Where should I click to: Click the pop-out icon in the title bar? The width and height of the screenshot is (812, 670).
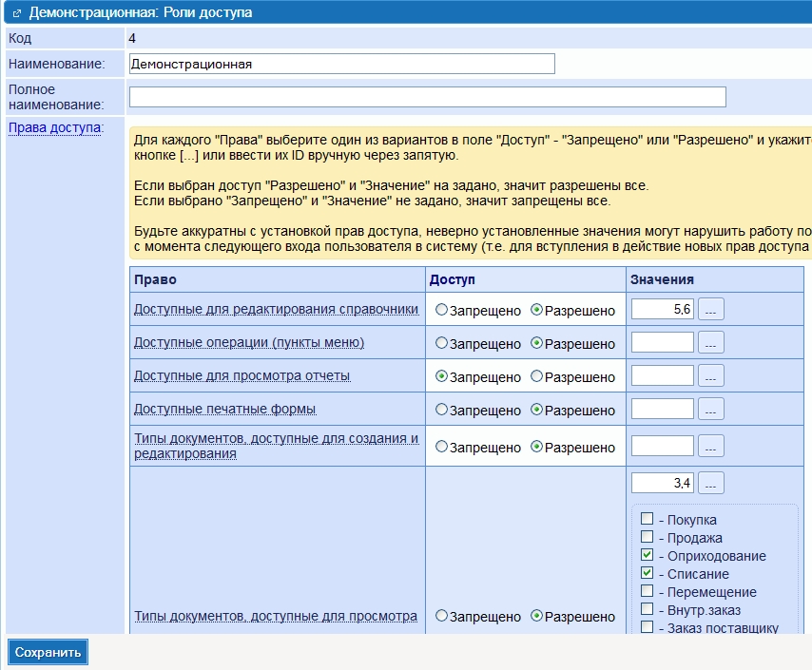pos(16,13)
